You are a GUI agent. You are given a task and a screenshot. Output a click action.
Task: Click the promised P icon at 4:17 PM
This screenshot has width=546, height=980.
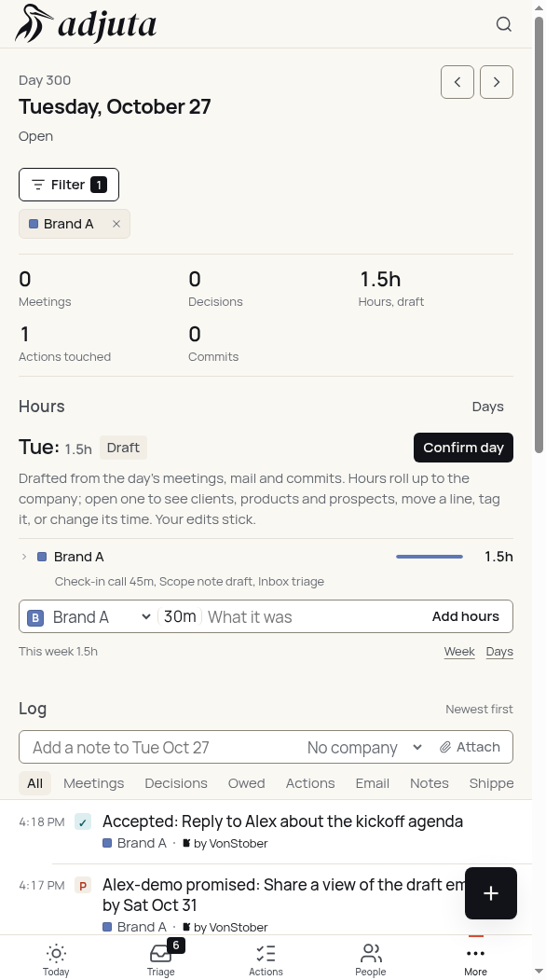click(83, 886)
